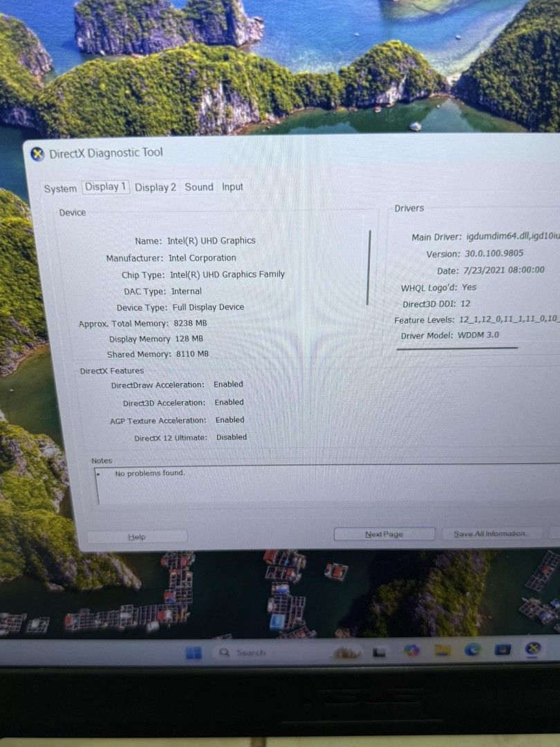The image size is (560, 747).
Task: Click the shared memory value '8110 MB'
Action: pos(192,354)
